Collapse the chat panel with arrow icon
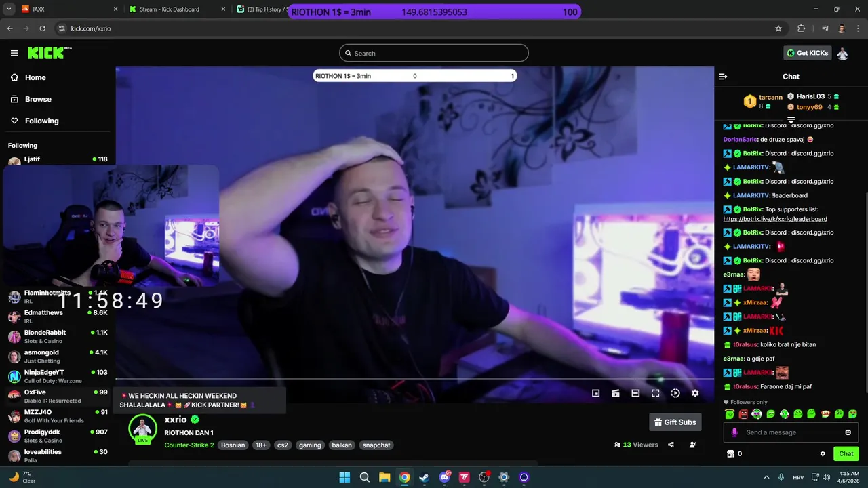 pos(723,77)
